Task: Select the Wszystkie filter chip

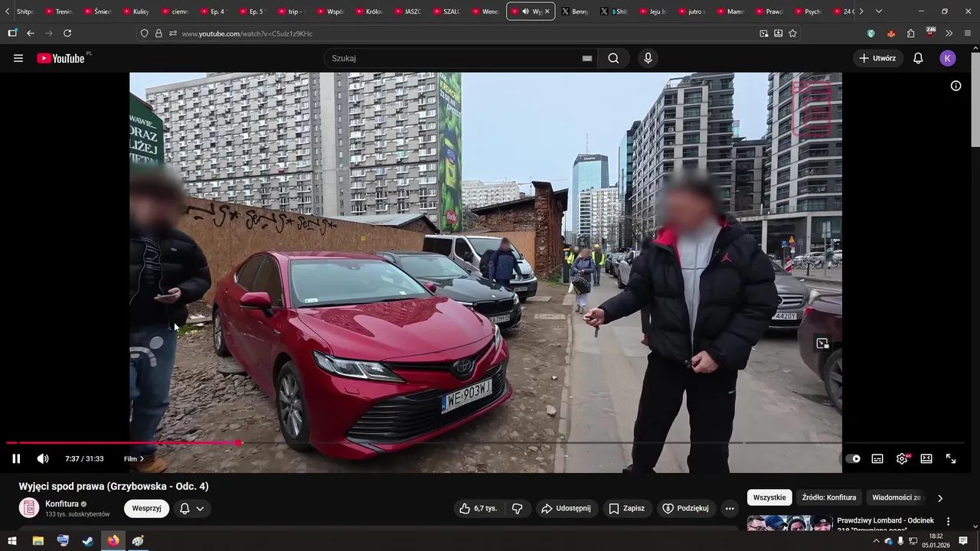Action: (x=769, y=497)
